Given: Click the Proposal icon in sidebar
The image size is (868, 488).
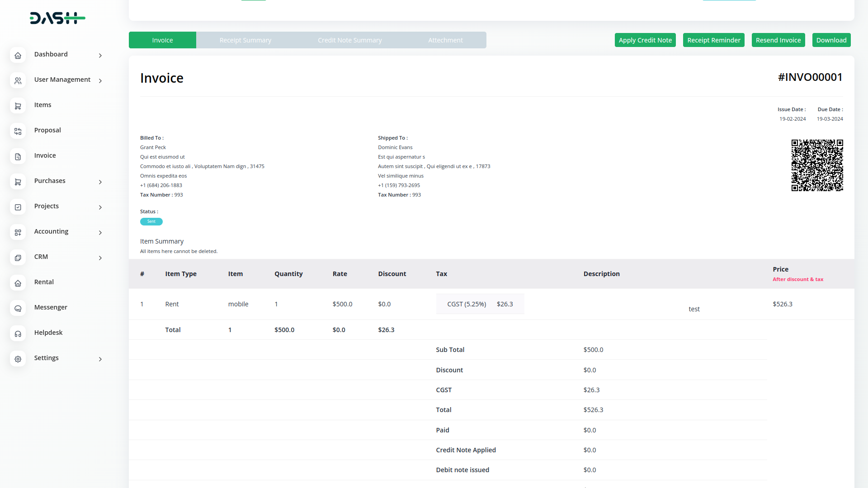Looking at the screenshot, I should pyautogui.click(x=18, y=131).
